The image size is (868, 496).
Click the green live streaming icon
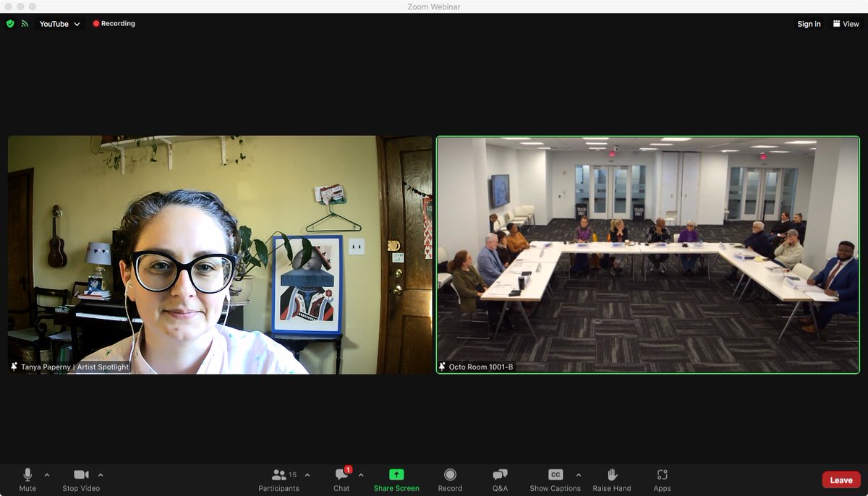point(25,24)
